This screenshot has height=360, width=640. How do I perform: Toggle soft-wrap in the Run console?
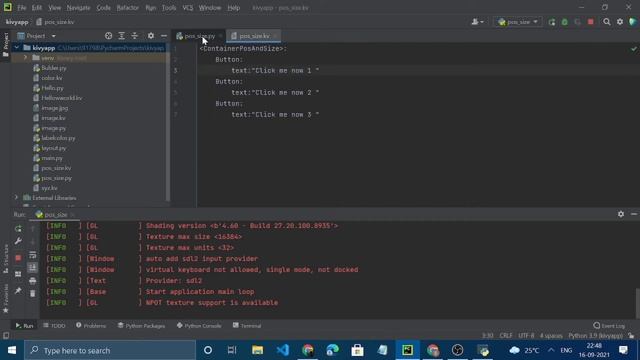pos(33,255)
